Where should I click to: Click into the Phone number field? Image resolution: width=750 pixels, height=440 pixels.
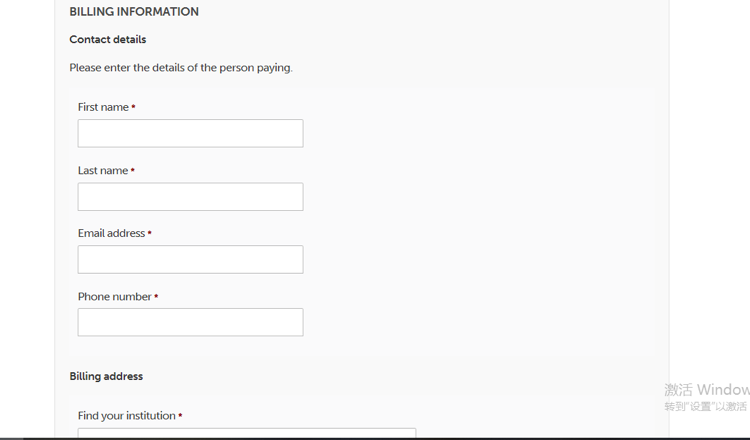190,322
